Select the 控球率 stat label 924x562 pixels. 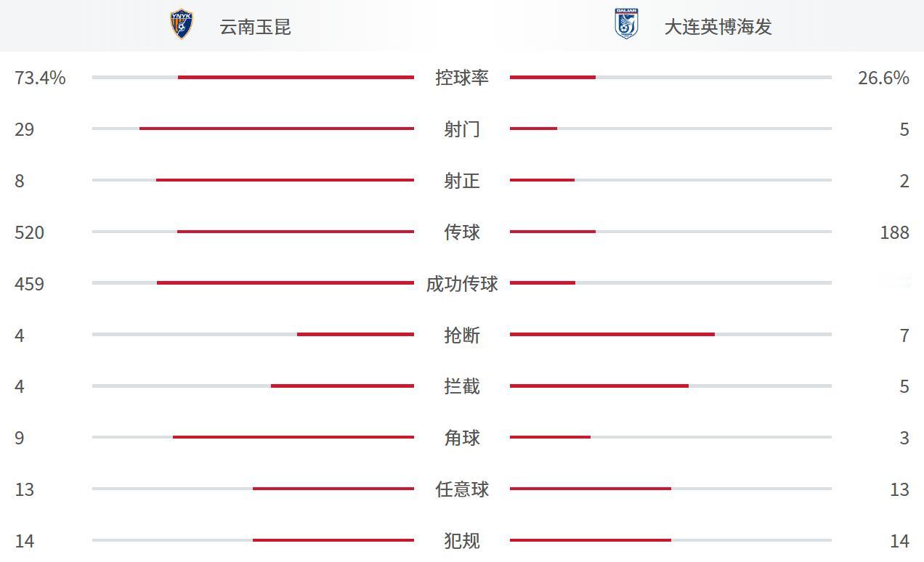(x=462, y=78)
